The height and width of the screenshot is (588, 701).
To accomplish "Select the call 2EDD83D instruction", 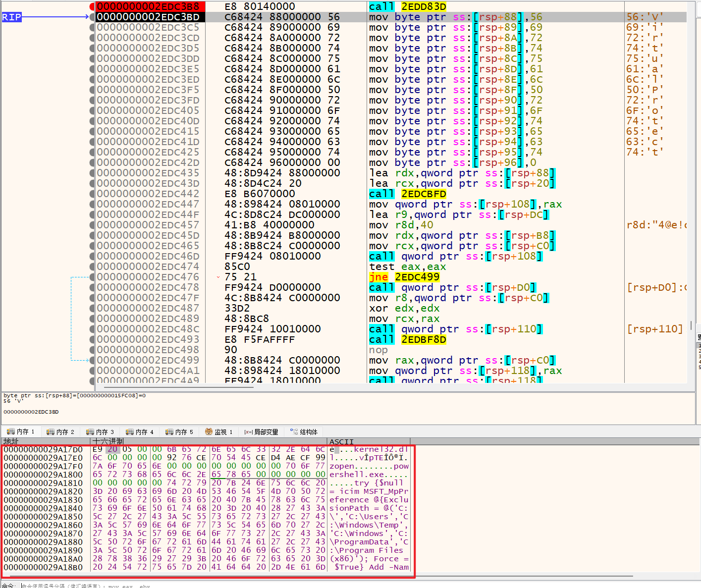I will 408,6.
